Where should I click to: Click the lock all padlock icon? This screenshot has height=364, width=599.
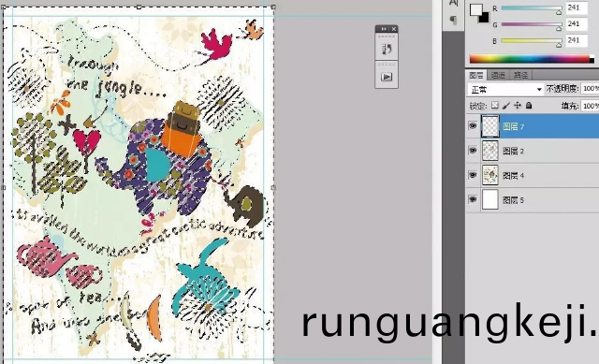tap(529, 106)
